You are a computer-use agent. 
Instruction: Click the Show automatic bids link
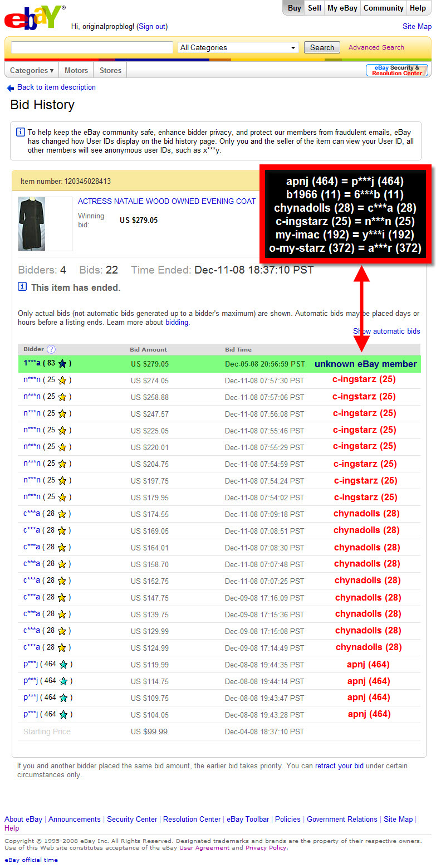(386, 331)
